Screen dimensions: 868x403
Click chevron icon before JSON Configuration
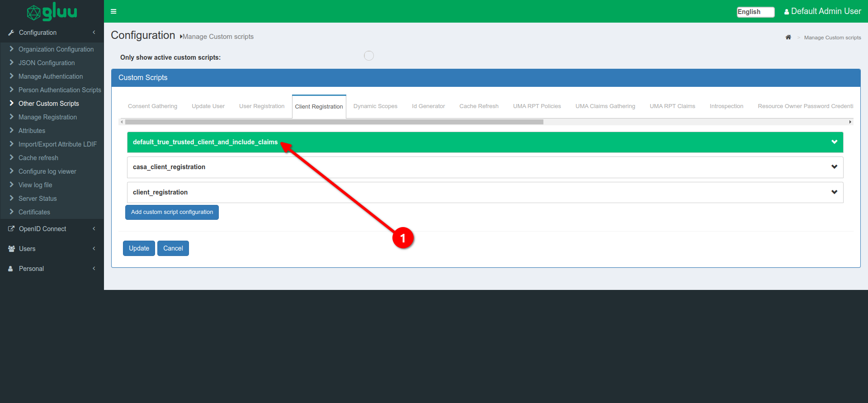click(12, 62)
